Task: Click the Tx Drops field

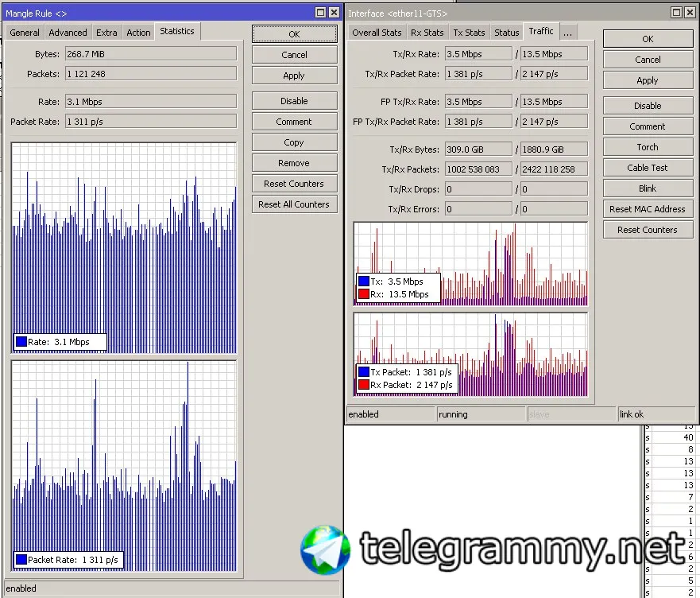Action: coord(478,189)
